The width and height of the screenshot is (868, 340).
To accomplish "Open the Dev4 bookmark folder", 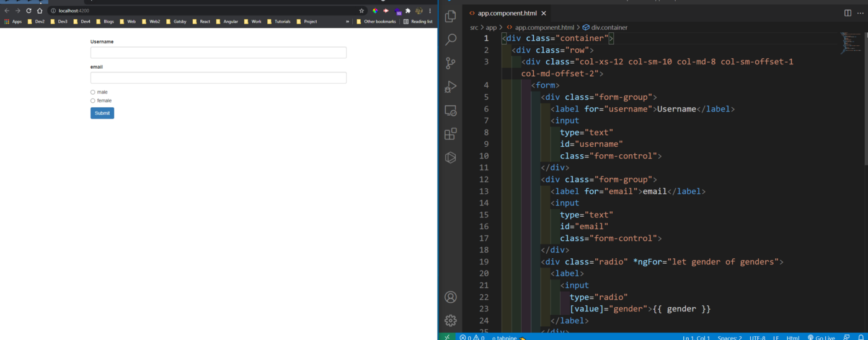I will tap(82, 22).
